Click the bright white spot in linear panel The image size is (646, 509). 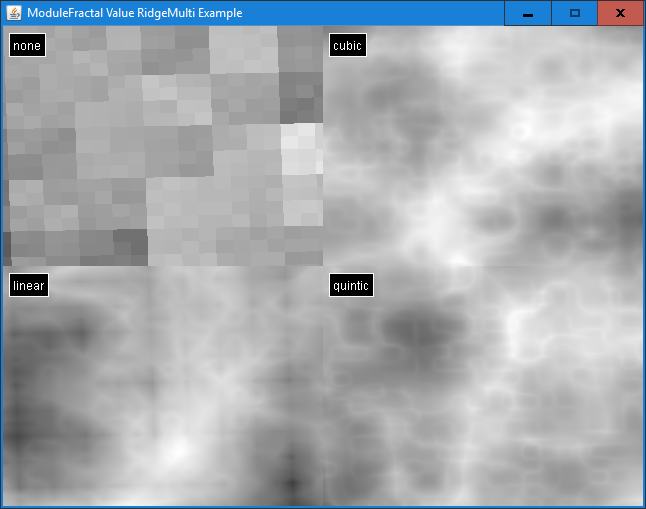click(176, 450)
